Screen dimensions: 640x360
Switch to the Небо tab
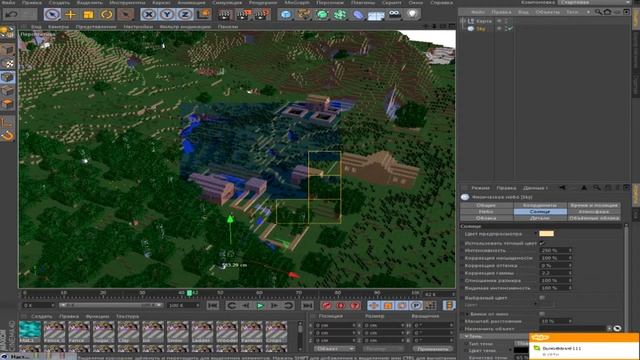[486, 212]
